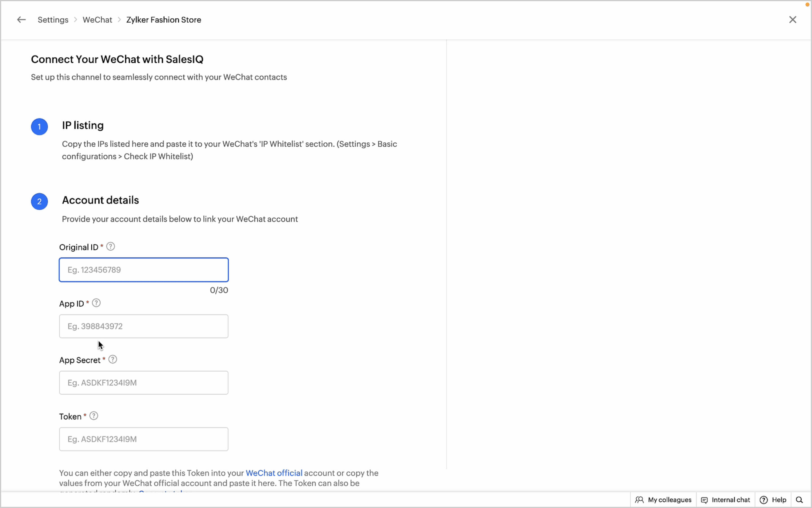Image resolution: width=812 pixels, height=508 pixels.
Task: Show help for Original ID
Action: click(111, 247)
